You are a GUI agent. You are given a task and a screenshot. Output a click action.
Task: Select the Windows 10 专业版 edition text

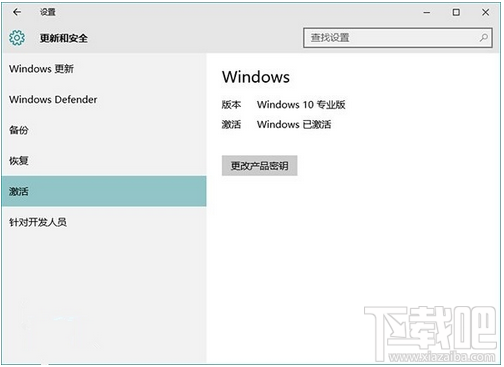click(x=301, y=105)
